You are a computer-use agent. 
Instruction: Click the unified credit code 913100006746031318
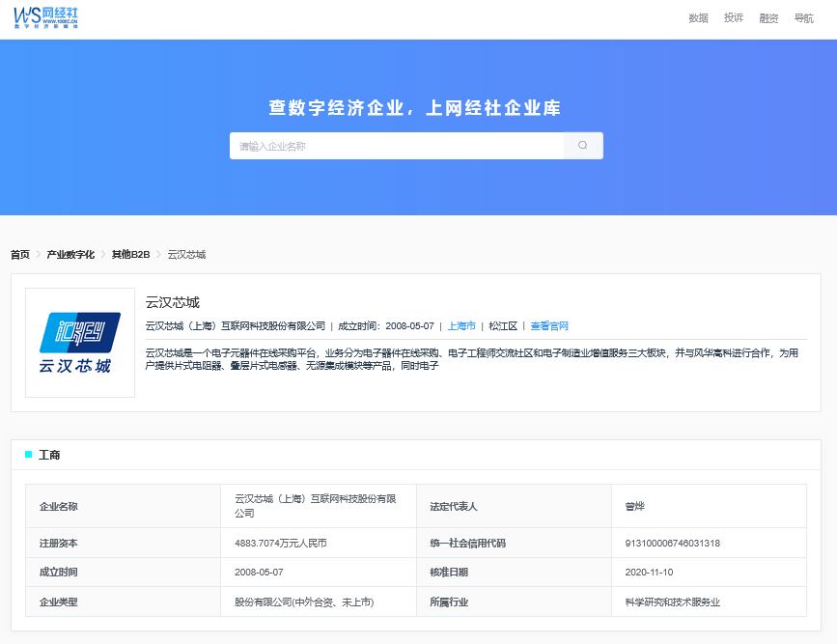(673, 544)
